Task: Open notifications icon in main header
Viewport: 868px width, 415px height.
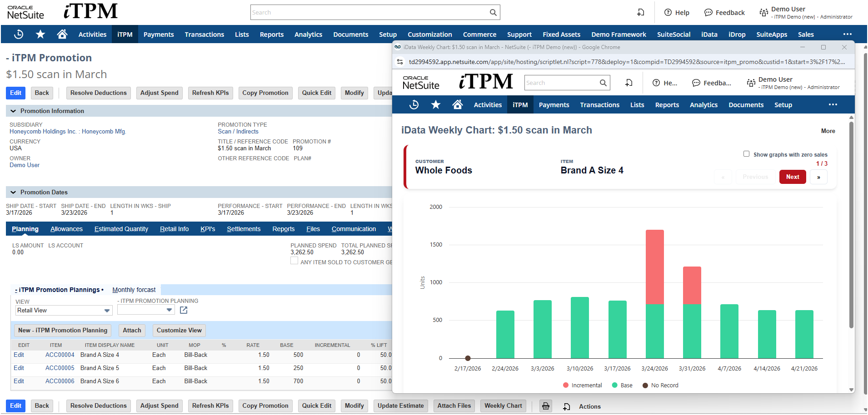Action: tap(641, 12)
